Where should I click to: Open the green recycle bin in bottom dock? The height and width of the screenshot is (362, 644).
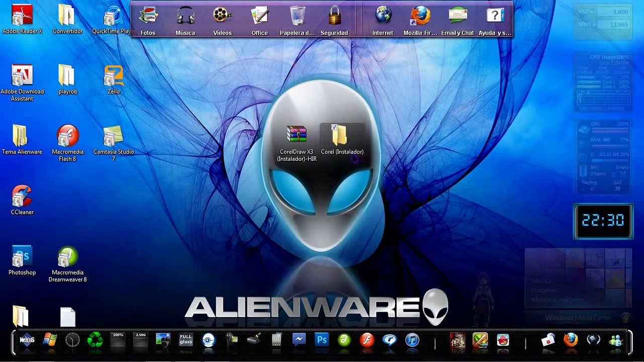95,340
